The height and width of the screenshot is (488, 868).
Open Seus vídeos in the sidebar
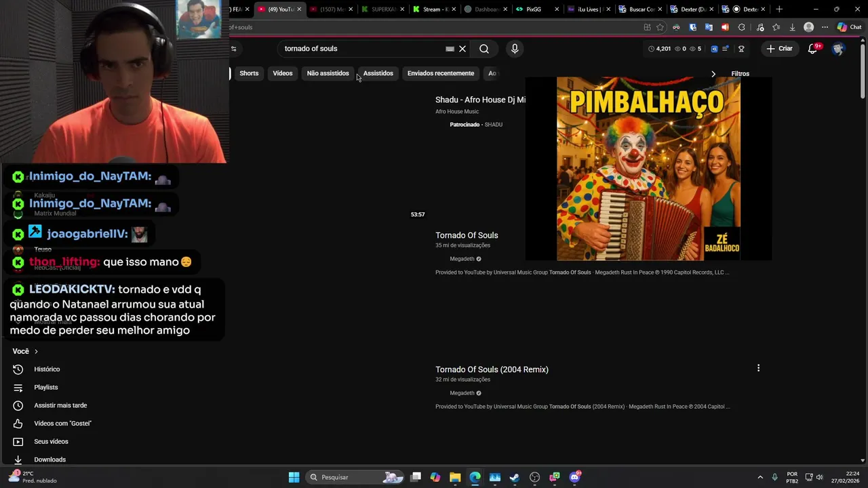[51, 441]
